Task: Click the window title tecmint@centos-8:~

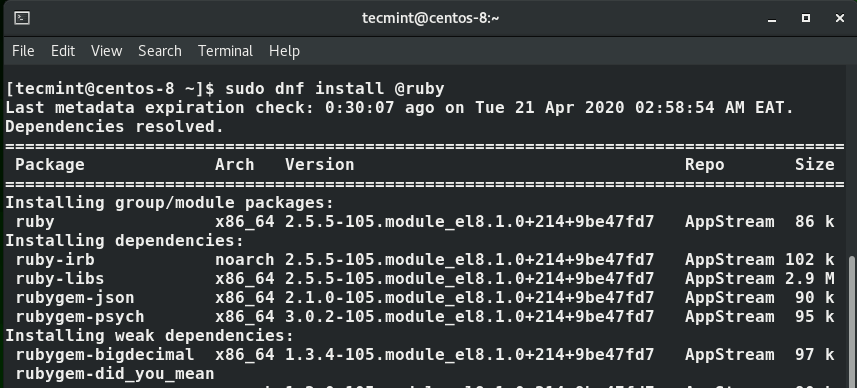Action: (430, 18)
